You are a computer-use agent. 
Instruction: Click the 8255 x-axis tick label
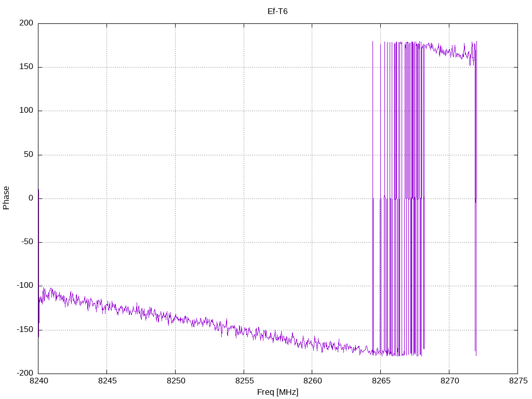point(244,381)
